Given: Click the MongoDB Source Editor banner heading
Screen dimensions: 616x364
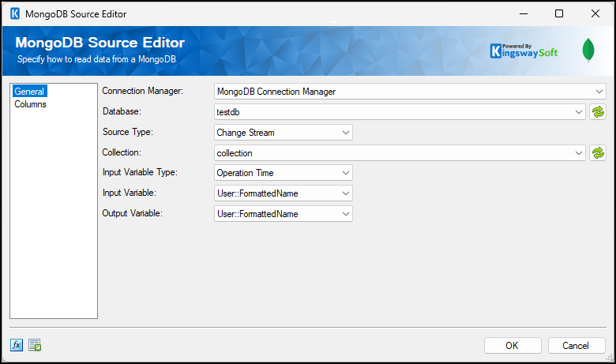Looking at the screenshot, I should 100,43.
